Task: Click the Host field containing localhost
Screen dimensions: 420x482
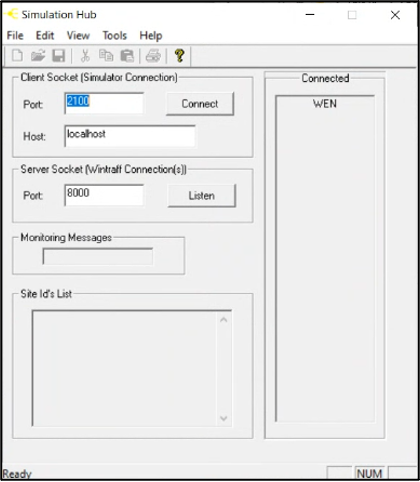Action: point(130,136)
